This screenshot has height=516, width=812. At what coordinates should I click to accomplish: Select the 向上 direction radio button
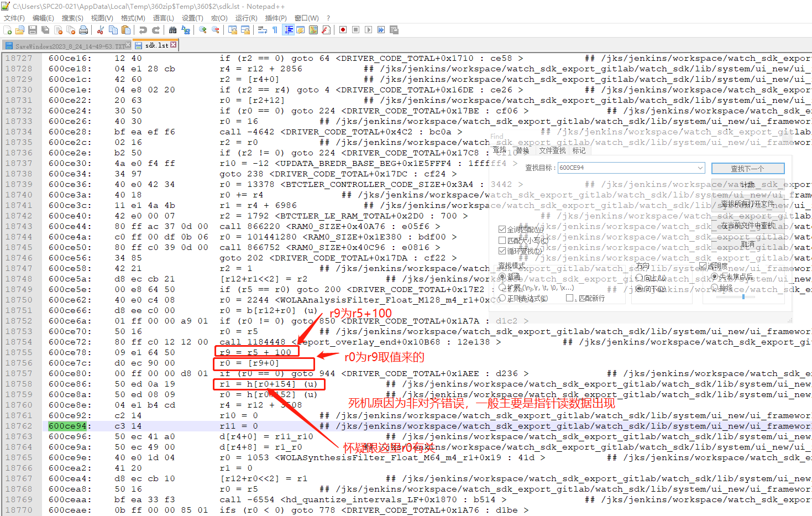639,278
